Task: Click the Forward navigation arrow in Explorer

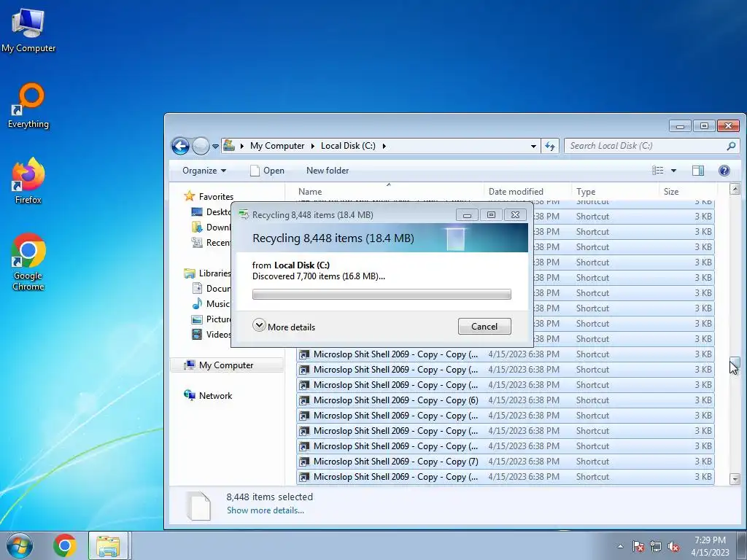Action: point(201,146)
